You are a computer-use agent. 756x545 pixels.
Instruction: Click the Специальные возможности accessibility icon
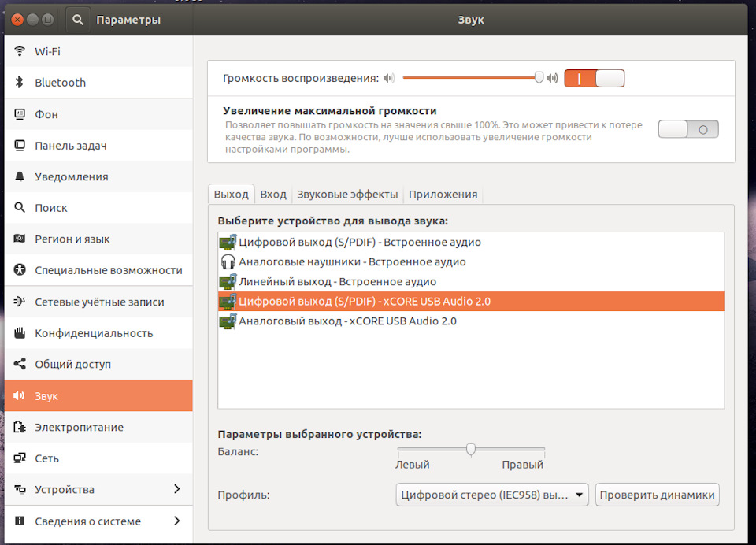20,270
